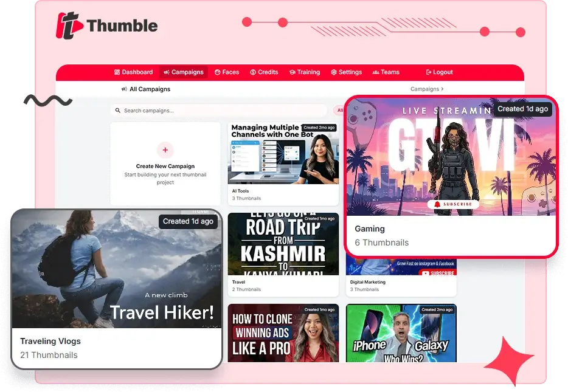Click the search magnifier icon
Viewport: 568px width, 392px height.
pyautogui.click(x=118, y=111)
